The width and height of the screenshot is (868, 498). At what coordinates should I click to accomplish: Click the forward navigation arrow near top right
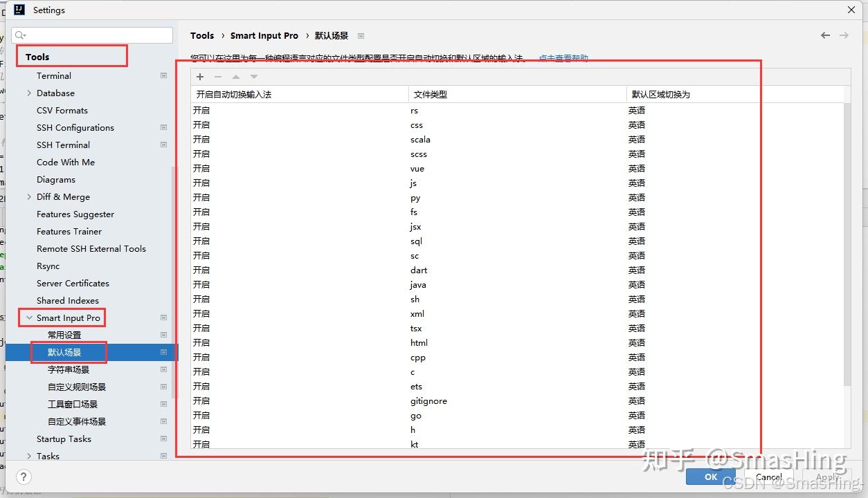844,35
